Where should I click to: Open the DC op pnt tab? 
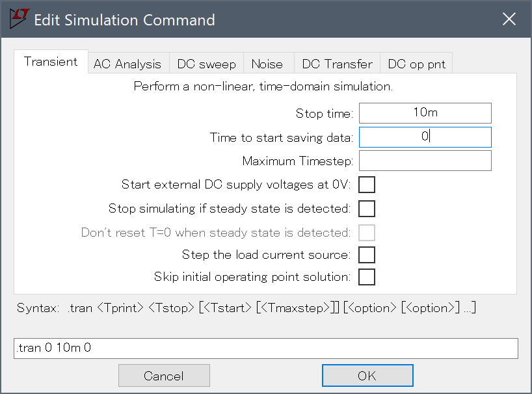(416, 64)
